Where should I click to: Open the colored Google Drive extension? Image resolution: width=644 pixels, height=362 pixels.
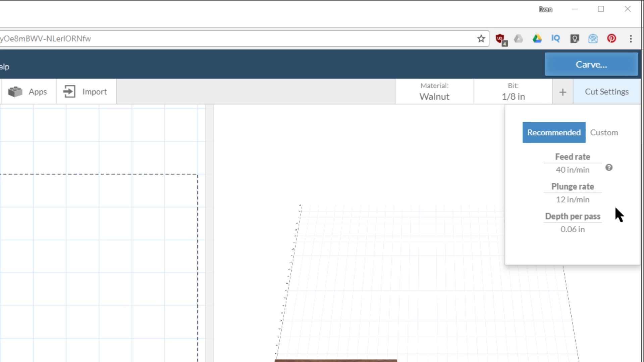(537, 39)
